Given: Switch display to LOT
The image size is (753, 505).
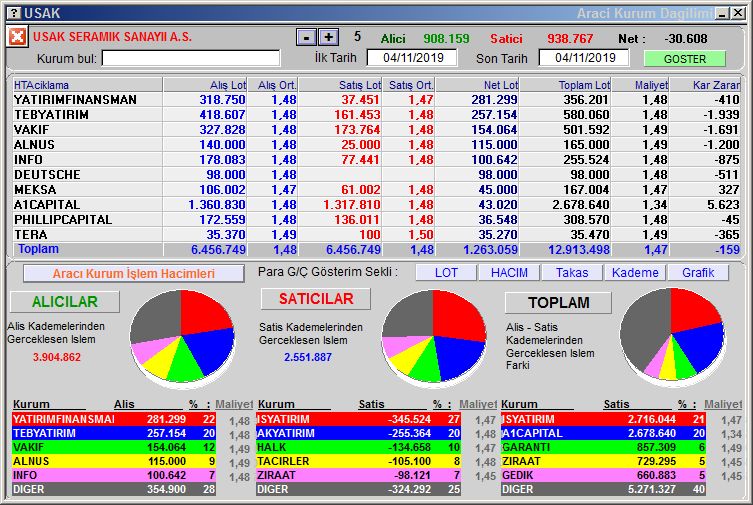Looking at the screenshot, I should coord(446,273).
